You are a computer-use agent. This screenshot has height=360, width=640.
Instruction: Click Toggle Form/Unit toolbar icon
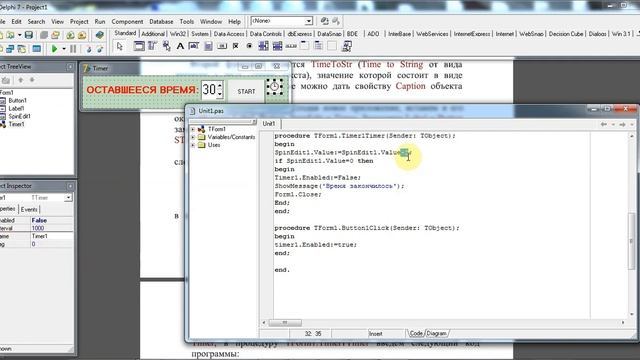[22, 49]
